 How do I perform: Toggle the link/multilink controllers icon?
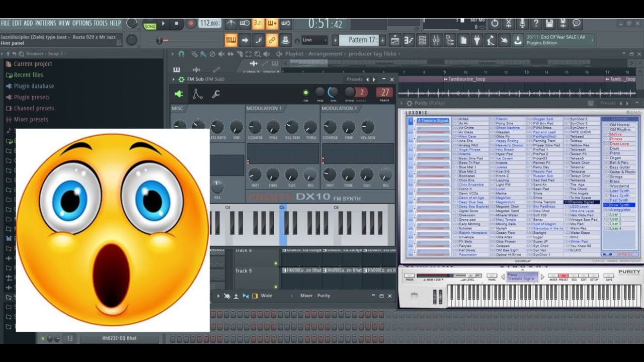click(272, 40)
